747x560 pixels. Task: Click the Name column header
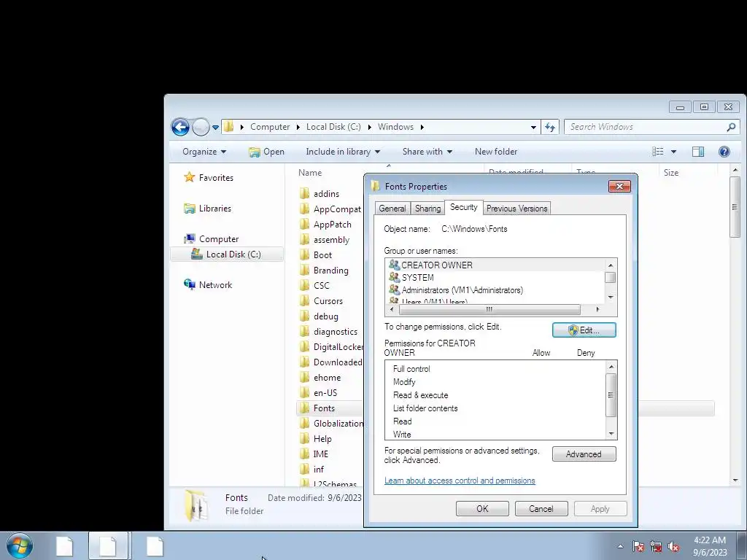(x=310, y=173)
